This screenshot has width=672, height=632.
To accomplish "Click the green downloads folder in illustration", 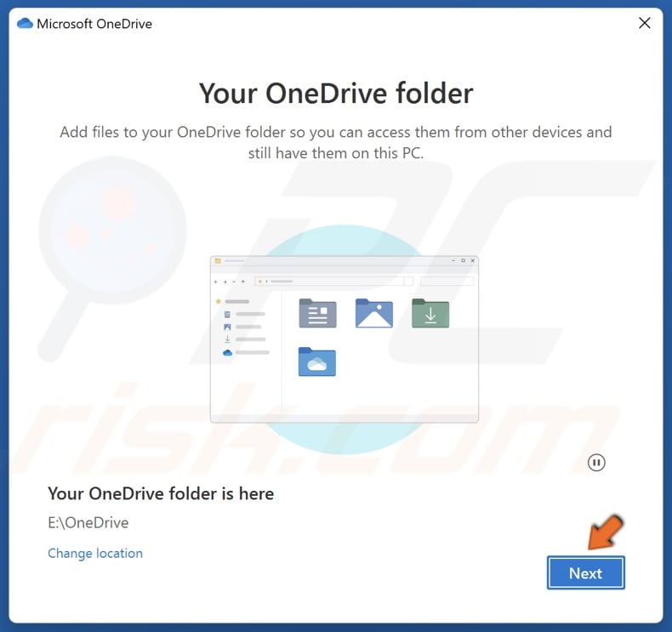I will [430, 313].
